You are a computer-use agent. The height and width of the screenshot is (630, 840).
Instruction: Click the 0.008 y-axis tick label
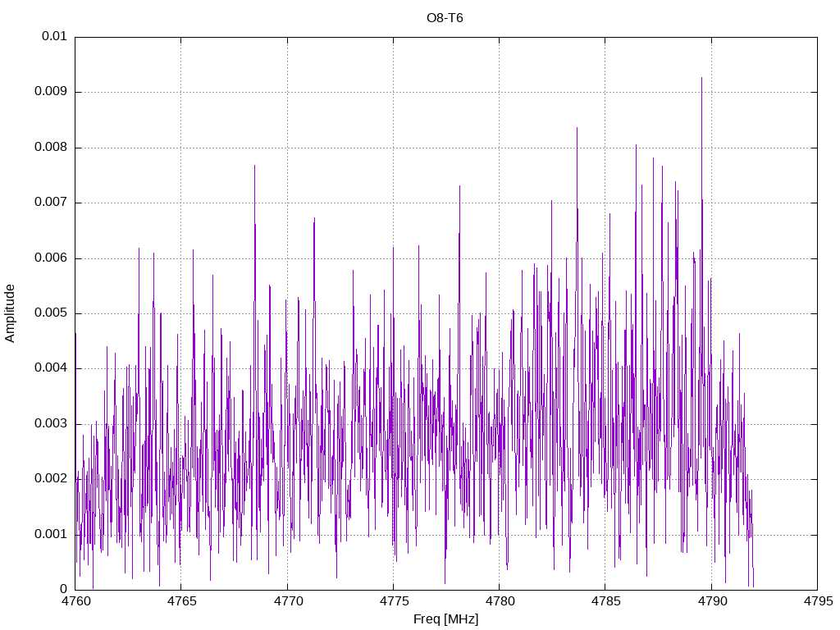pos(51,147)
